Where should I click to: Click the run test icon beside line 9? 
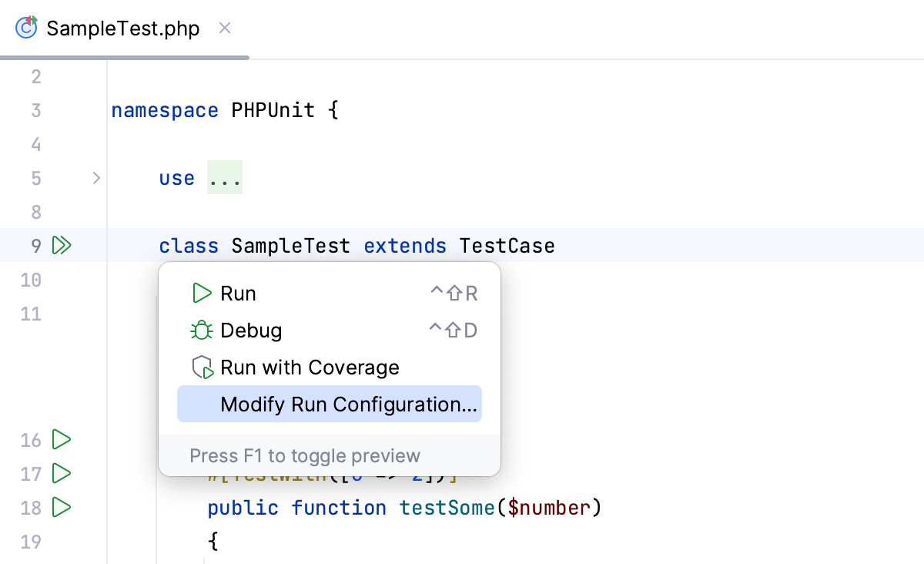pyautogui.click(x=62, y=245)
